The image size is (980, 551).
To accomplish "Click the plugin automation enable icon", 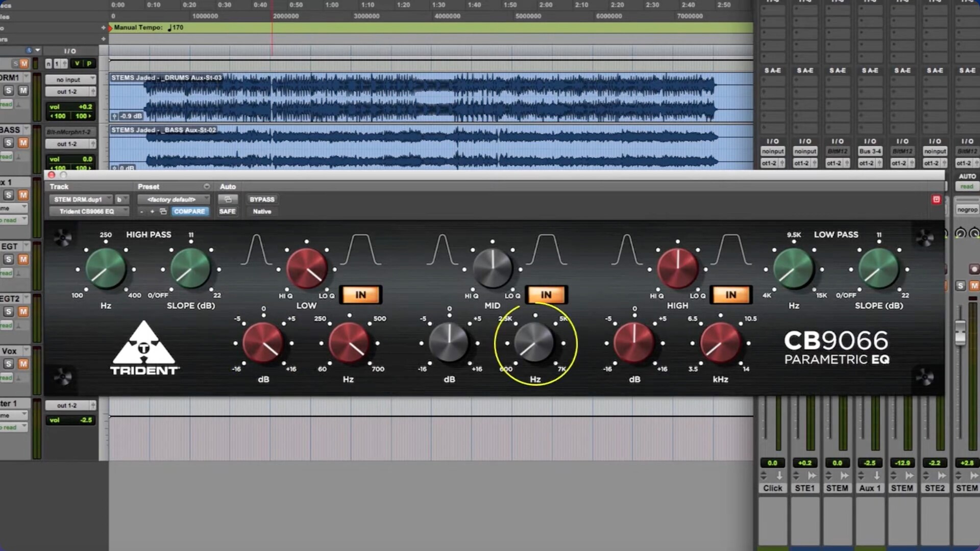I will pyautogui.click(x=228, y=199).
